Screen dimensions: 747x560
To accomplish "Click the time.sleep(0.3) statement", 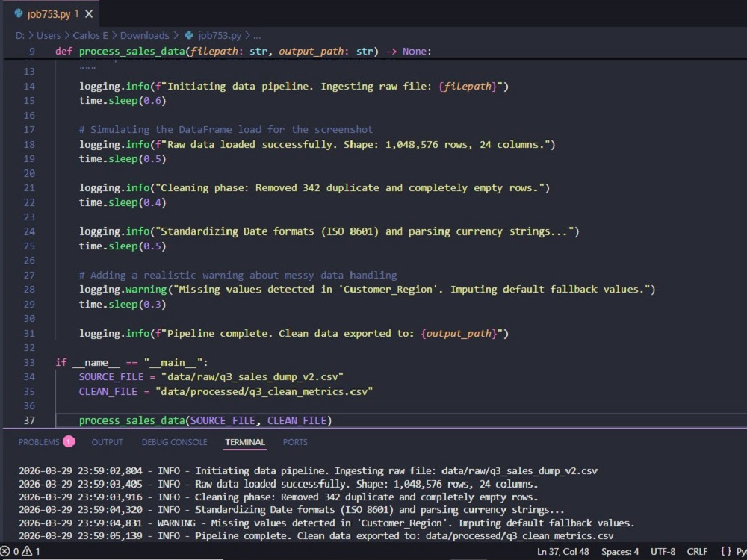I will 123,305.
